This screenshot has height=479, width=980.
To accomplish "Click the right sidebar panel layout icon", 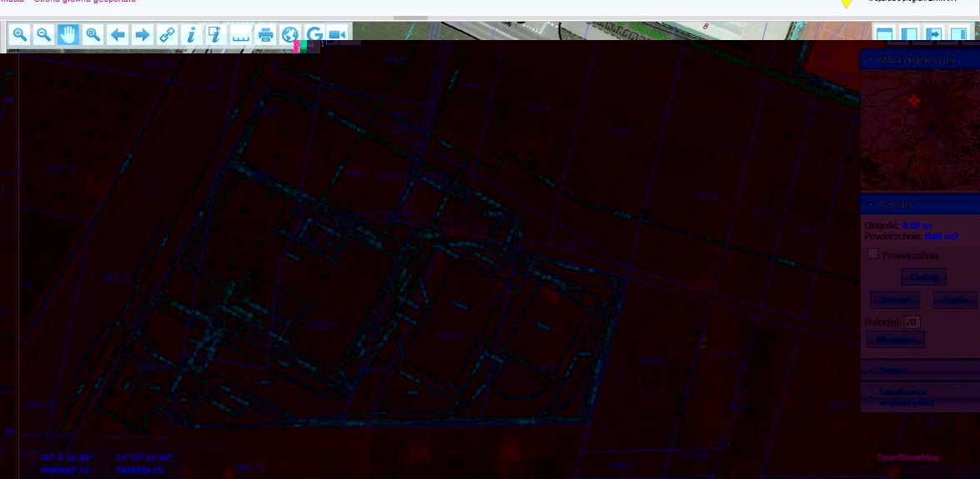I will click(x=958, y=35).
